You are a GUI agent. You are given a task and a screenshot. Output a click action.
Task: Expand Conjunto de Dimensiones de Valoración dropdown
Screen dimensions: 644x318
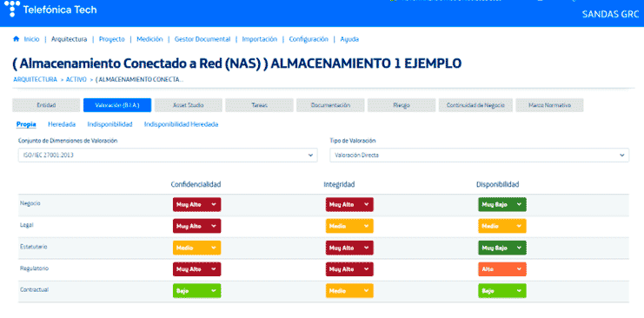(168, 156)
